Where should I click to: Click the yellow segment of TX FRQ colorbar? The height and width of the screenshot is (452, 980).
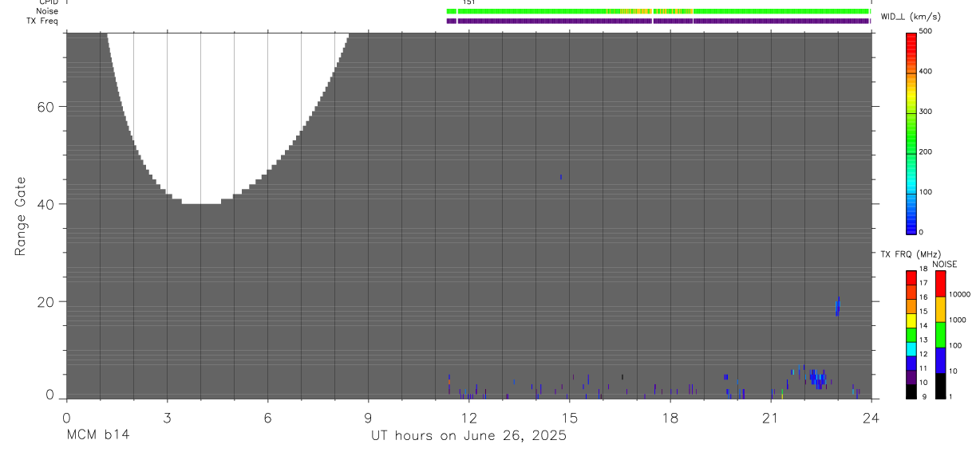911,320
